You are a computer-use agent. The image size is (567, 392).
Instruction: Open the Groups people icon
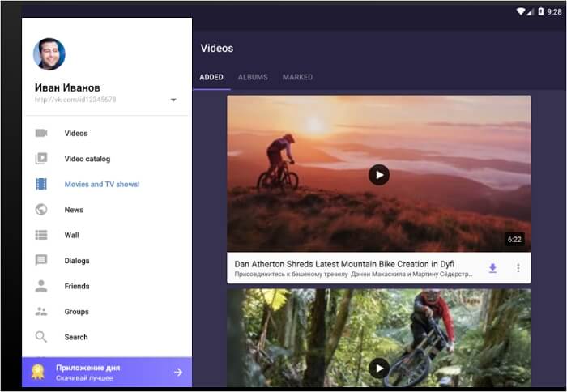click(x=41, y=312)
